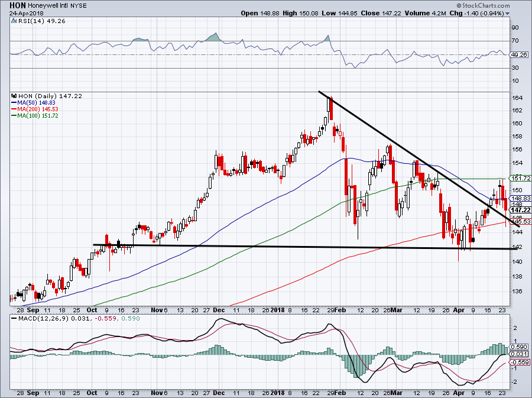Click the 70 level on RSI axis
This screenshot has width=532, height=398.
coord(515,41)
